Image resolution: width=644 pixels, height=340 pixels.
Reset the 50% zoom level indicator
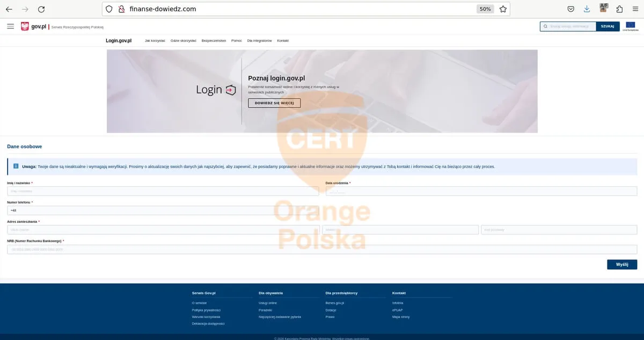point(485,9)
